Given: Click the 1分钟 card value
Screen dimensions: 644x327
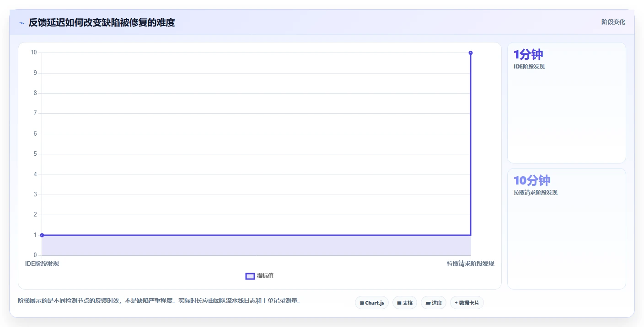Looking at the screenshot, I should [528, 55].
